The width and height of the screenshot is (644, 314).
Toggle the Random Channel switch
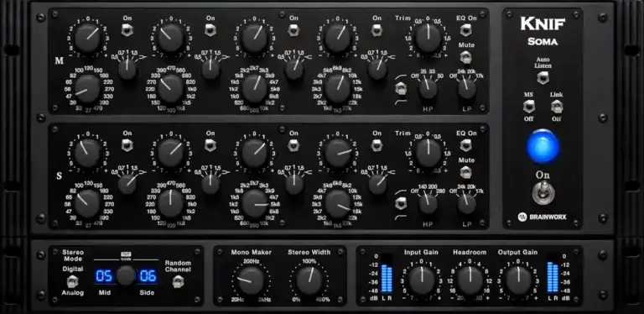178,281
